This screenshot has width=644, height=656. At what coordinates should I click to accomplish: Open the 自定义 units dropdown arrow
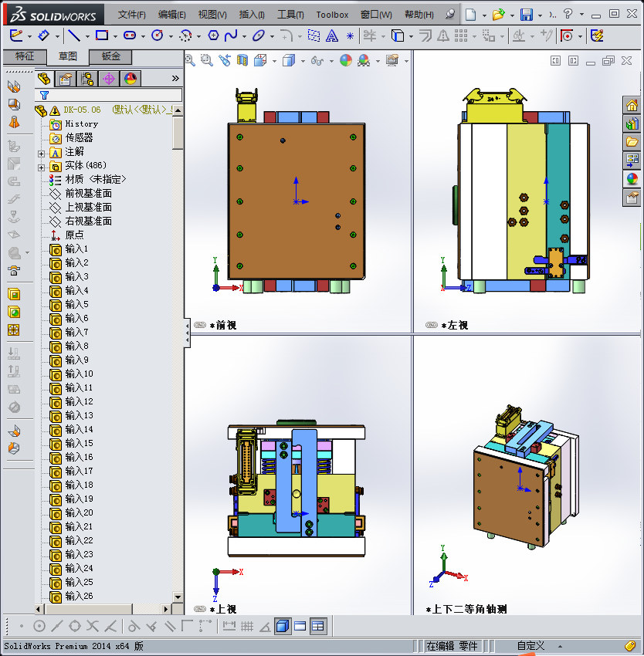pos(560,646)
